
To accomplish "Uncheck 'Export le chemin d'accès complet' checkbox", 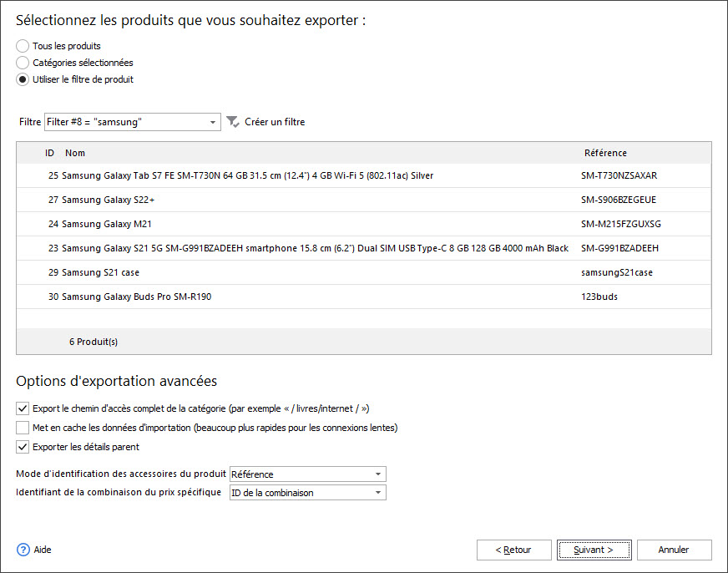I will [23, 408].
